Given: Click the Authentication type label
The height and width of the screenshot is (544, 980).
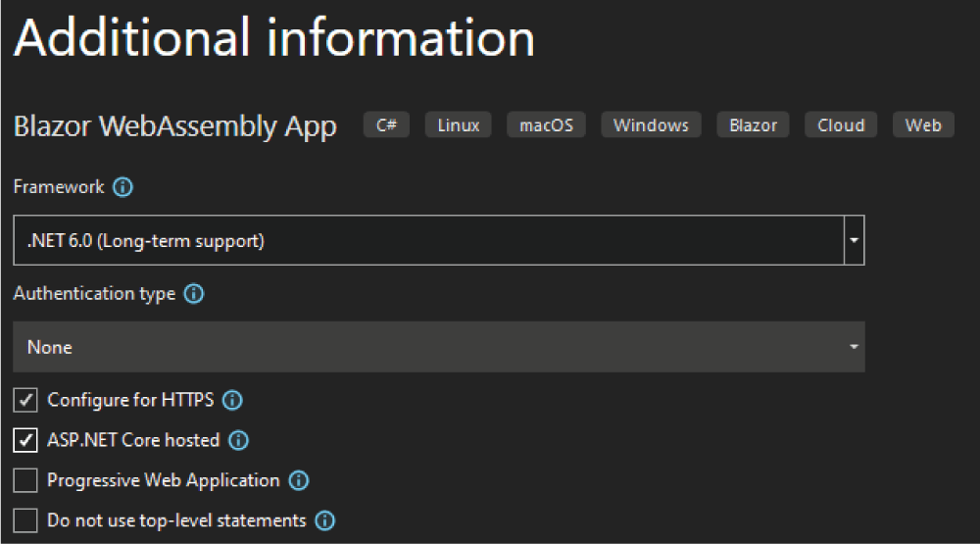Looking at the screenshot, I should click(94, 294).
